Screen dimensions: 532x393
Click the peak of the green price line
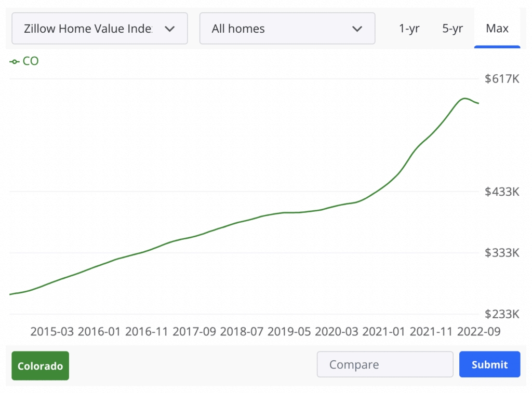tap(464, 99)
